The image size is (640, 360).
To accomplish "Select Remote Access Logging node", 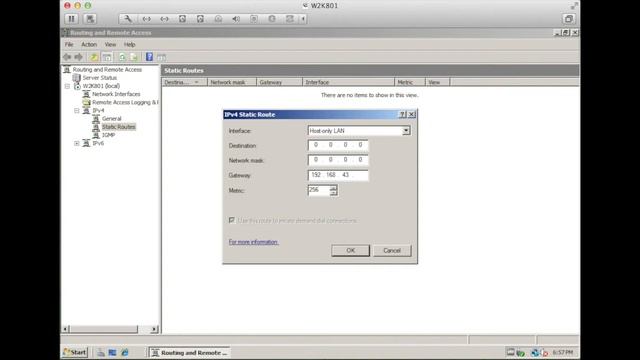I will (x=125, y=102).
